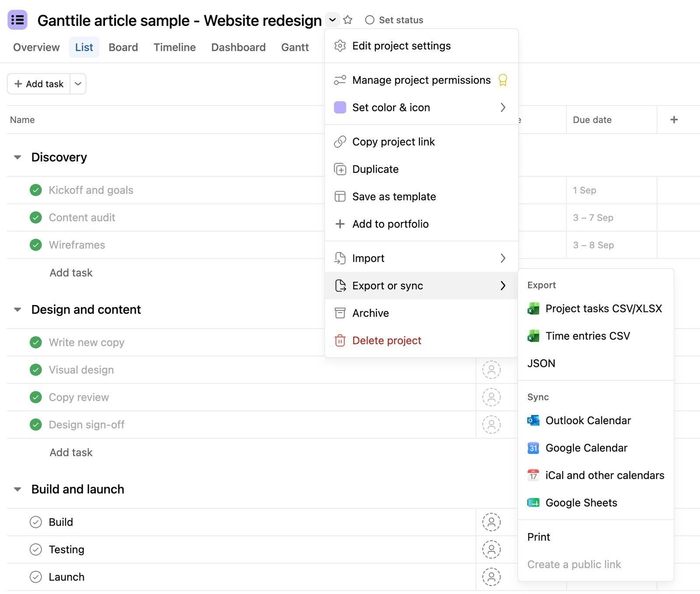
Task: Toggle the project title dropdown arrow
Action: pos(332,20)
